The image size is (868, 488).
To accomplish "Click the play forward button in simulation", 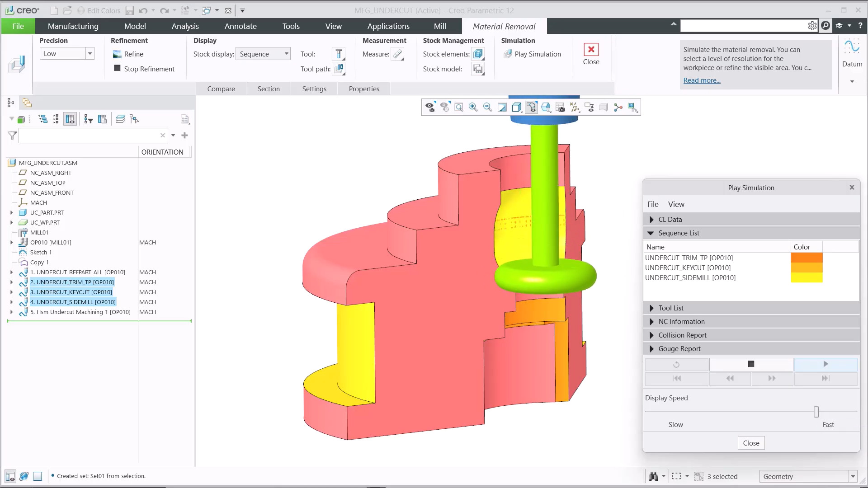I will 826,364.
